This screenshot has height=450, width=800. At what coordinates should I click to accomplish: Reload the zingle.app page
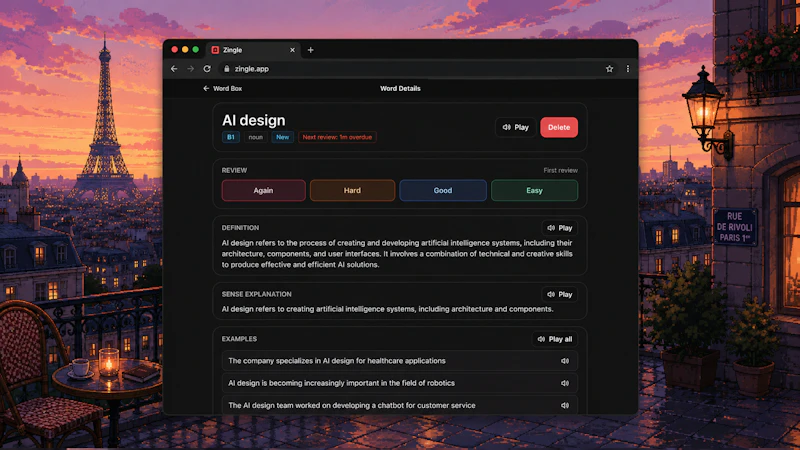(207, 69)
